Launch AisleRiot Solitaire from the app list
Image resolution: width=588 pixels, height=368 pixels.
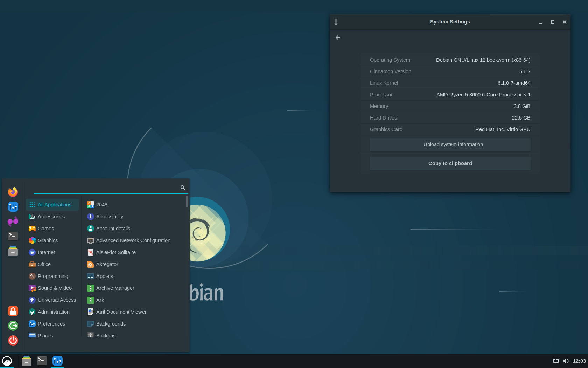116,252
